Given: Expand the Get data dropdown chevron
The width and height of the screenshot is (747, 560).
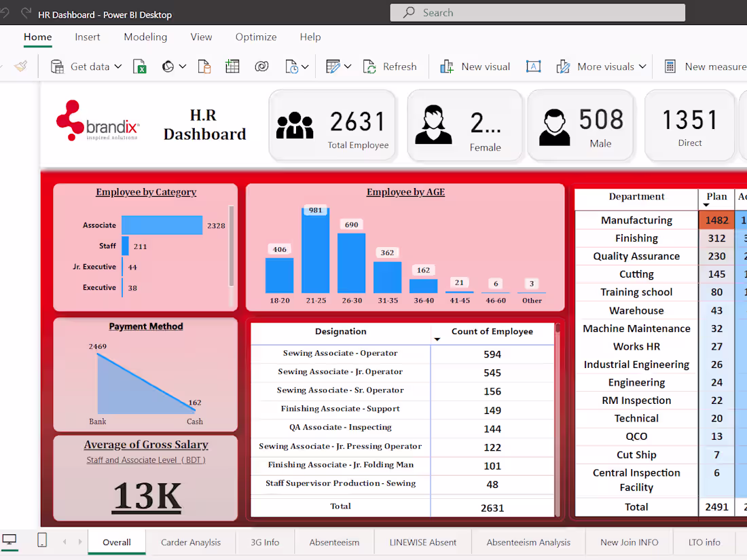Looking at the screenshot, I should (117, 66).
